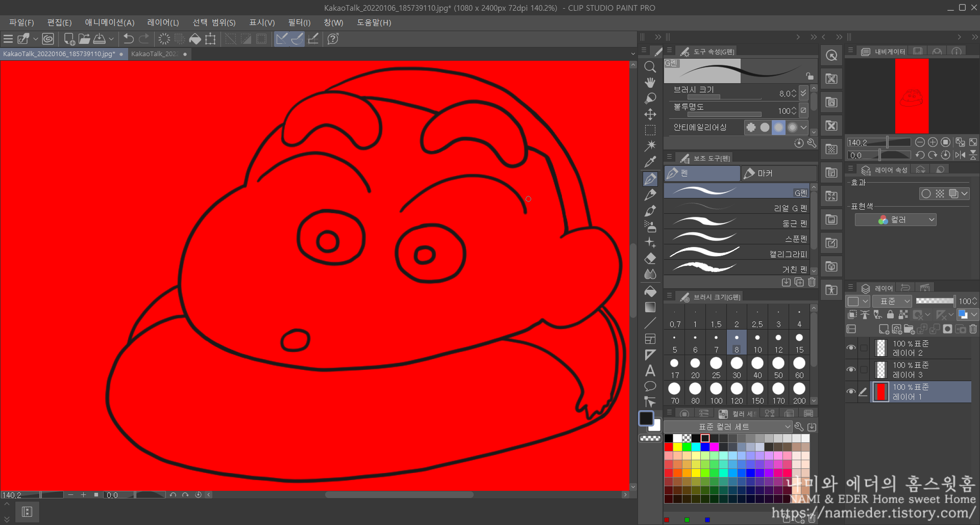Open 표준 컬러 세트 dropdown
The image size is (980, 525).
click(x=728, y=427)
